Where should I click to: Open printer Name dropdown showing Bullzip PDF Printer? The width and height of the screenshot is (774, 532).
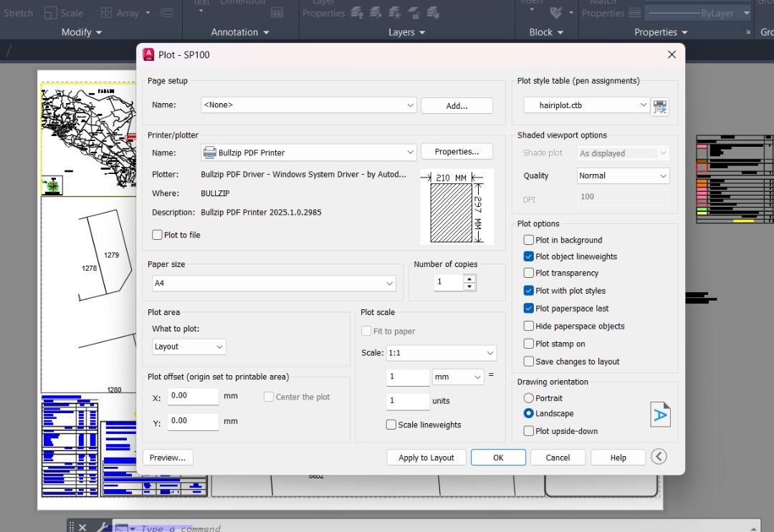(308, 153)
